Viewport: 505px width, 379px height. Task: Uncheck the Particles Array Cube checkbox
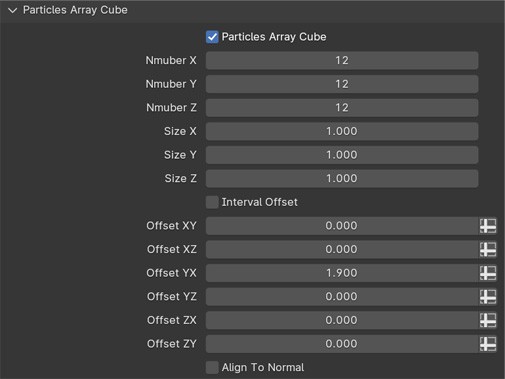pos(212,37)
